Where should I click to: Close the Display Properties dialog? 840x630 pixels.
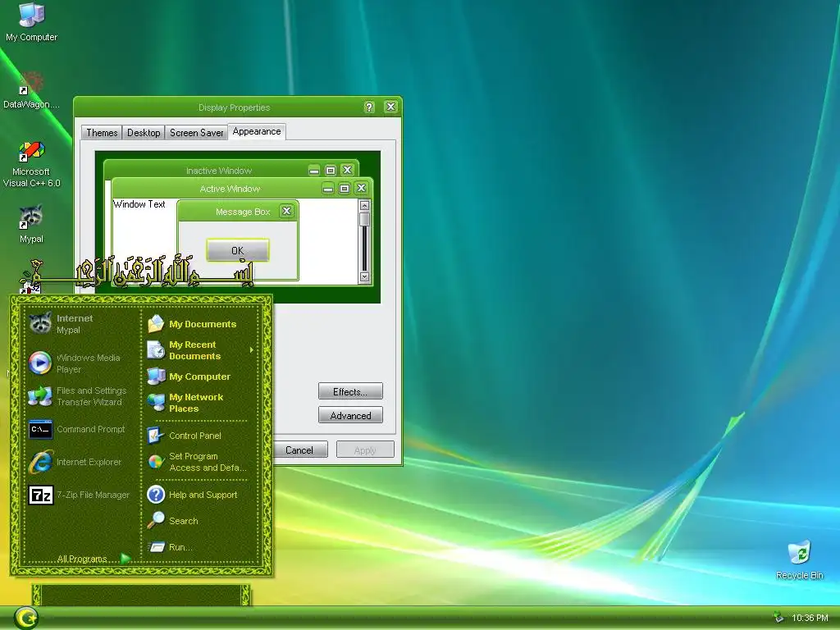click(x=391, y=107)
